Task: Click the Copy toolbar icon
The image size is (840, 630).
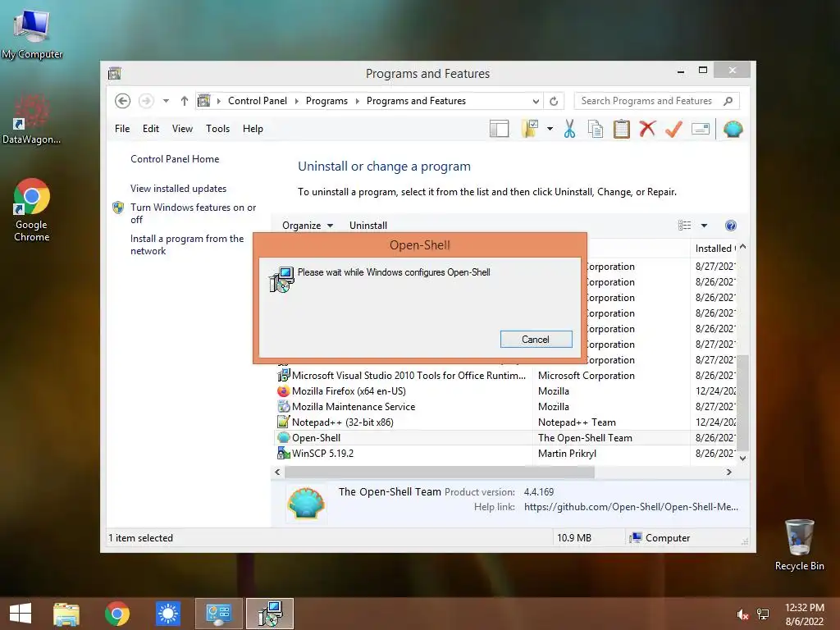Action: point(596,129)
